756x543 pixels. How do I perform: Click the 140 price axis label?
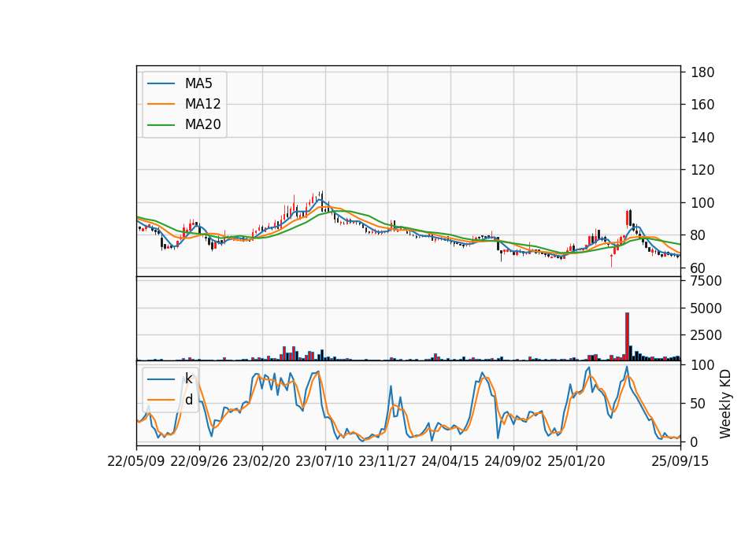pos(702,137)
